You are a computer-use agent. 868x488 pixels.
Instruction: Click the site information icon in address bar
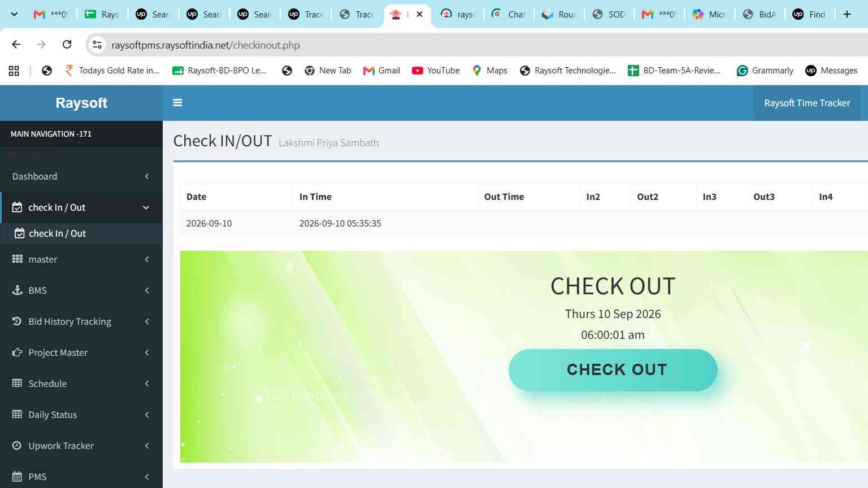pos(97,45)
